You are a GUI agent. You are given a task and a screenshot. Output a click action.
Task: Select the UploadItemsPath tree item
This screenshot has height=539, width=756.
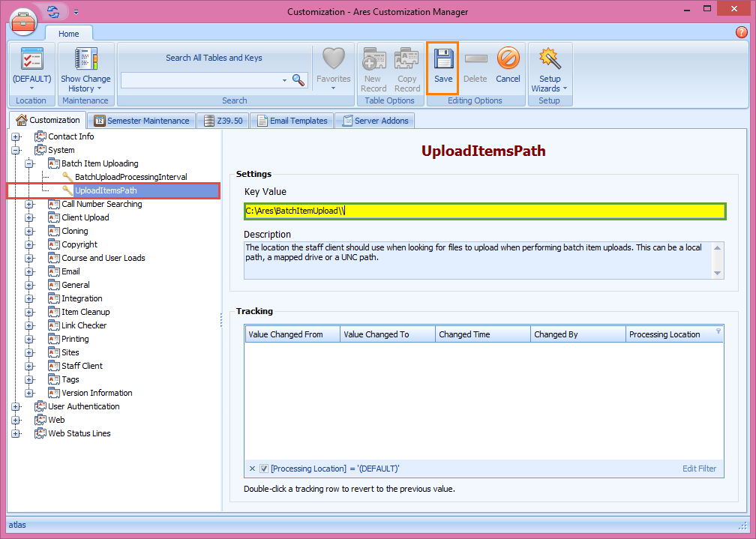point(104,190)
